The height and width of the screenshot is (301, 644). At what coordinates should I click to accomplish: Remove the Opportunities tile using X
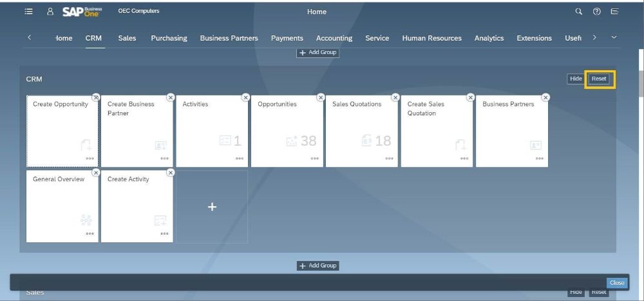tap(320, 97)
